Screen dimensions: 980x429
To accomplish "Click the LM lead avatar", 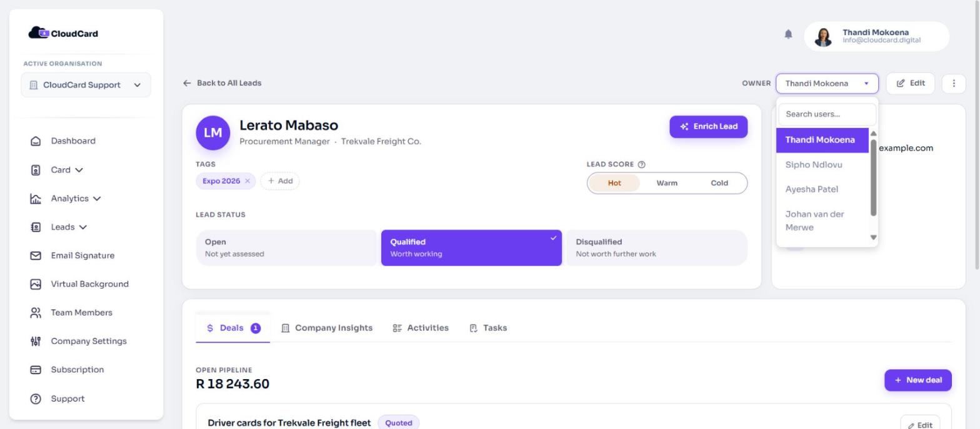I will click(x=212, y=133).
